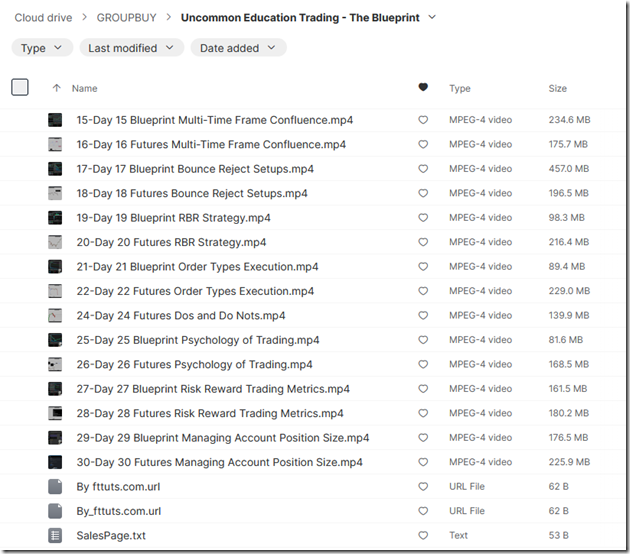Go to Cloud drive in breadcrumb
Image resolution: width=630 pixels, height=554 pixels.
point(43,18)
